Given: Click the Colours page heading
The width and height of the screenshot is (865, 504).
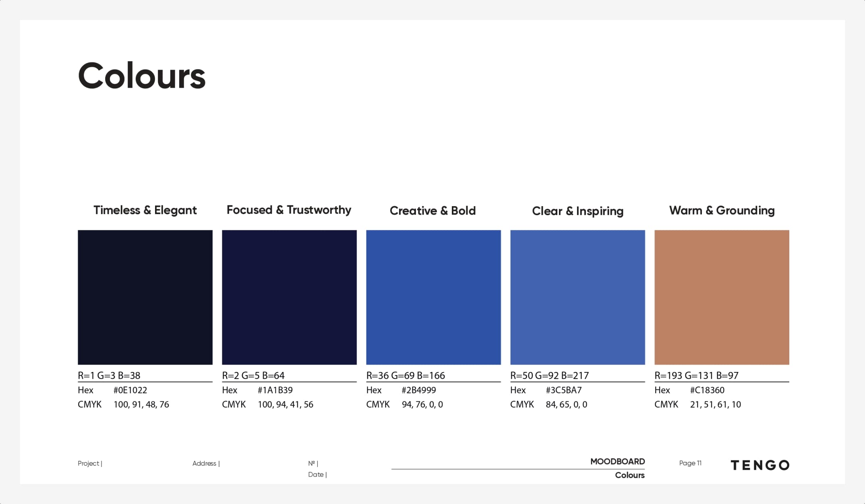Looking at the screenshot, I should tap(142, 76).
